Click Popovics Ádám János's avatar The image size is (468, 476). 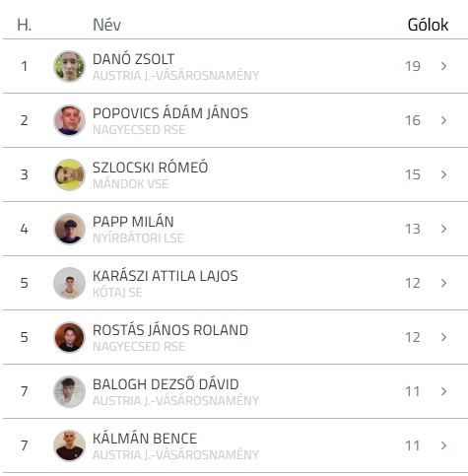coord(69,120)
